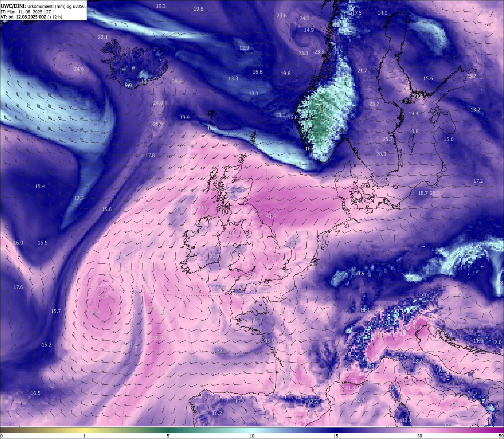Click the 14.9 value below 24.1
504x439 pixels.
(309, 30)
